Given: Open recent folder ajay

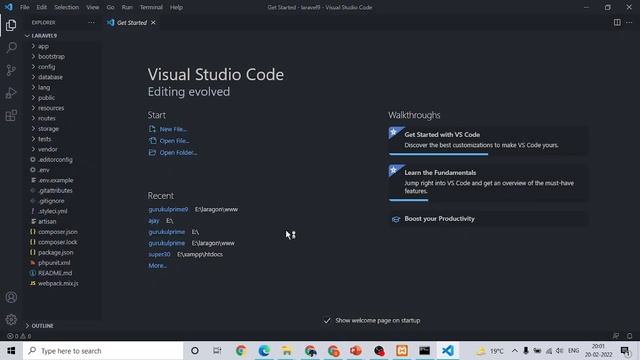Looking at the screenshot, I should (x=154, y=220).
